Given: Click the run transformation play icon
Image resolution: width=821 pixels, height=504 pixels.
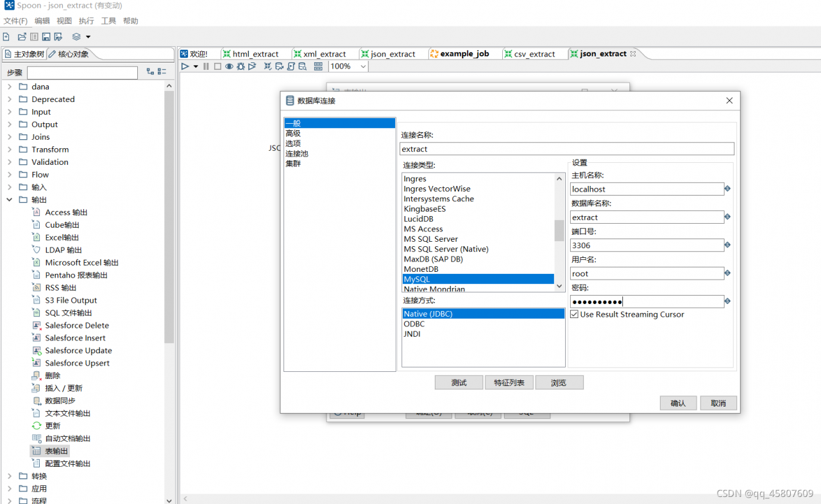Looking at the screenshot, I should pyautogui.click(x=185, y=66).
